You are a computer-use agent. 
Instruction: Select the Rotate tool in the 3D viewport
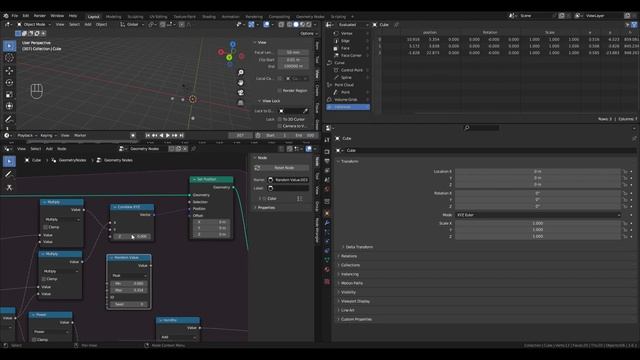pyautogui.click(x=9, y=82)
